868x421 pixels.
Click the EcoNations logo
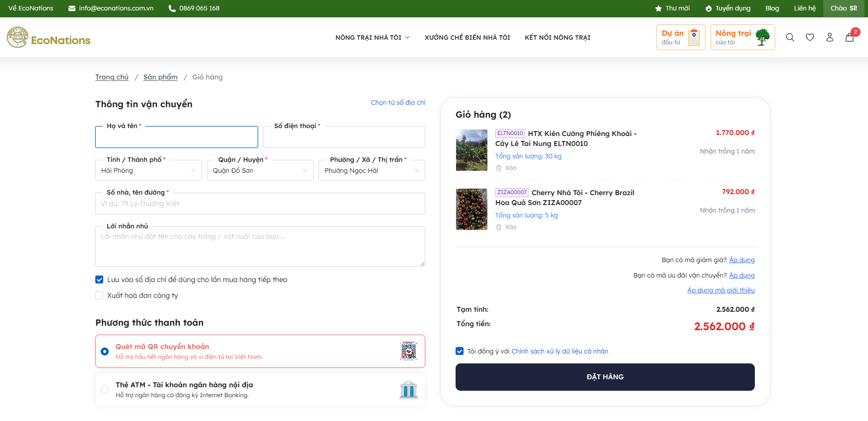(x=49, y=38)
